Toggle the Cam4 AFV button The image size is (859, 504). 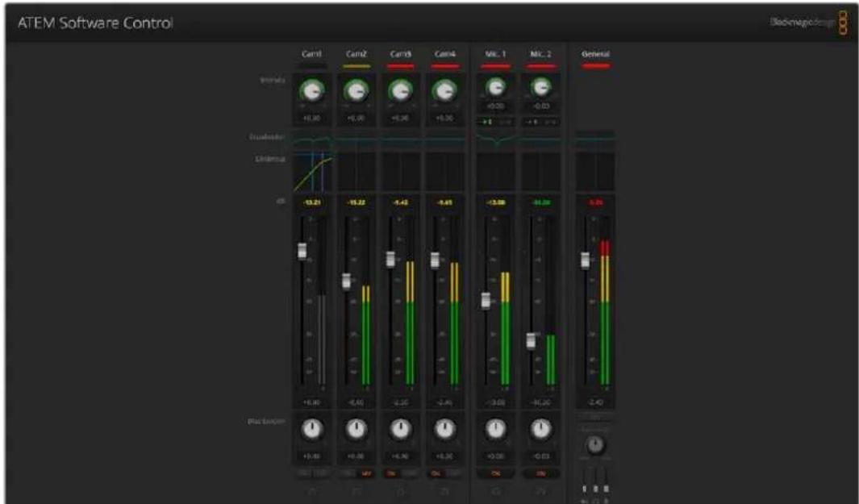coord(454,473)
